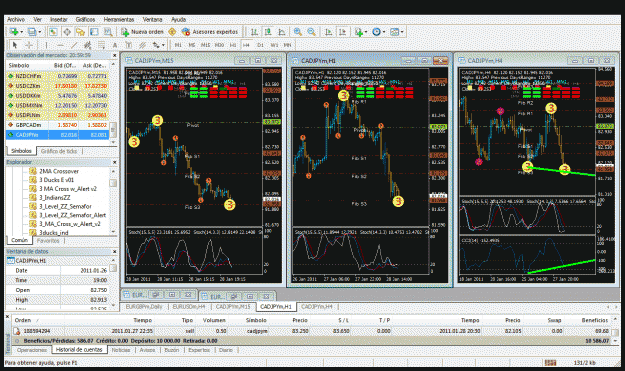Open the Strategy Tester icon
Image resolution: width=625 pixels, height=371 pixels.
coord(108,32)
